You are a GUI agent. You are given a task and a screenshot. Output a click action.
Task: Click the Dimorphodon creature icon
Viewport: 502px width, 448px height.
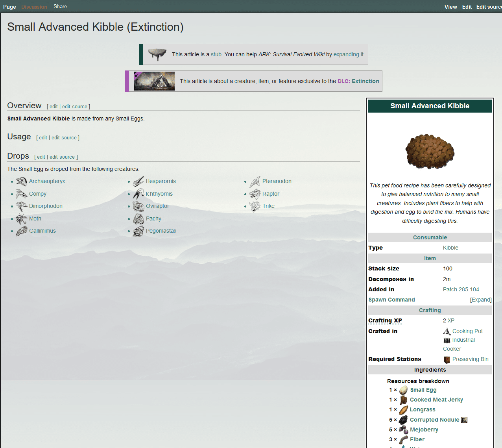click(21, 206)
